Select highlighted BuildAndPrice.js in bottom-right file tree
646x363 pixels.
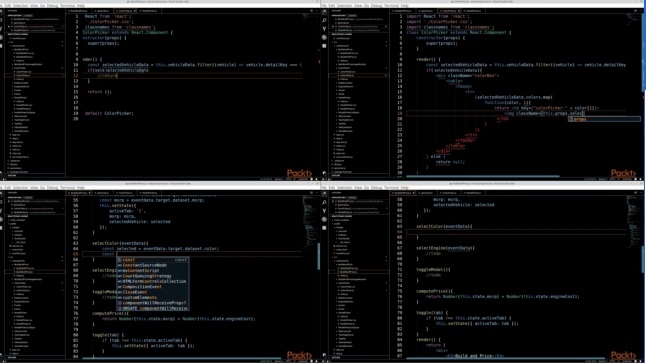coord(358,272)
